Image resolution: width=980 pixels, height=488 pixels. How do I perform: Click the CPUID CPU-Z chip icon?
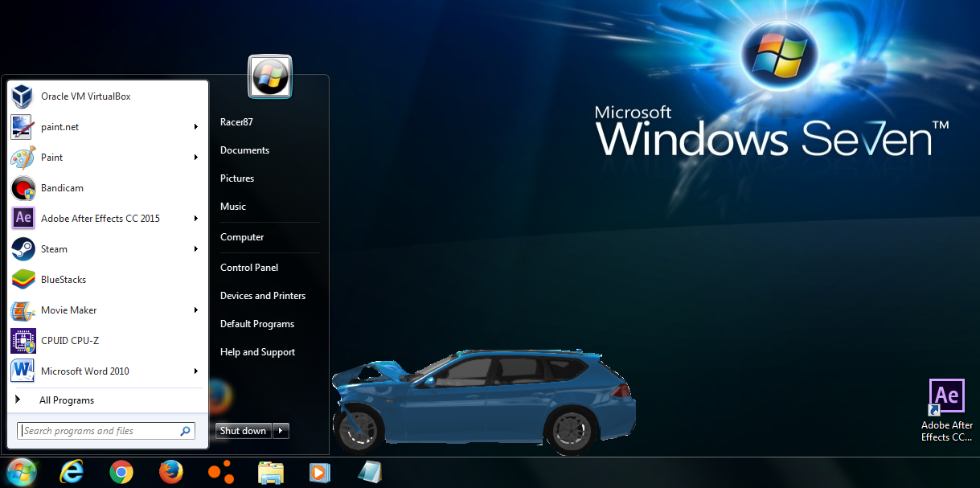pos(23,341)
